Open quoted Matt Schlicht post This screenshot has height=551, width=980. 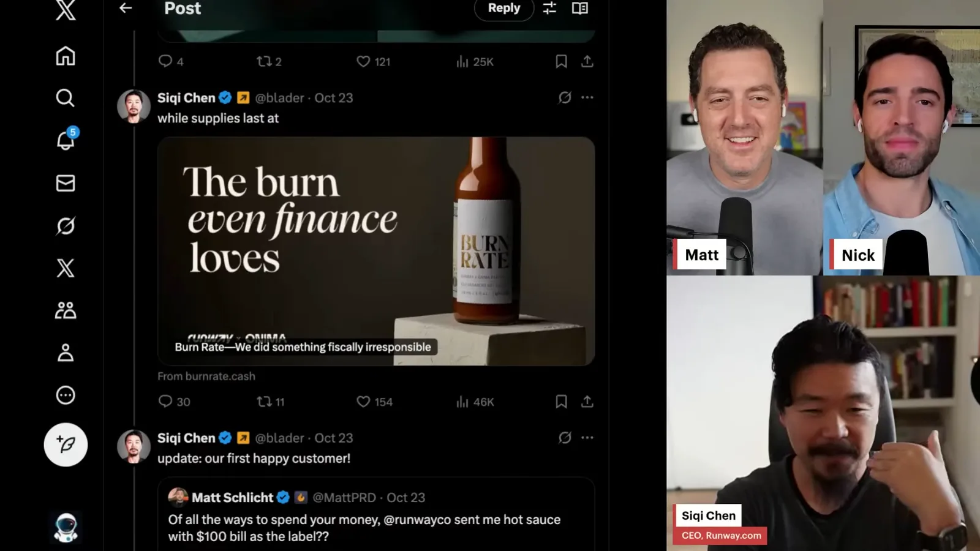point(376,514)
